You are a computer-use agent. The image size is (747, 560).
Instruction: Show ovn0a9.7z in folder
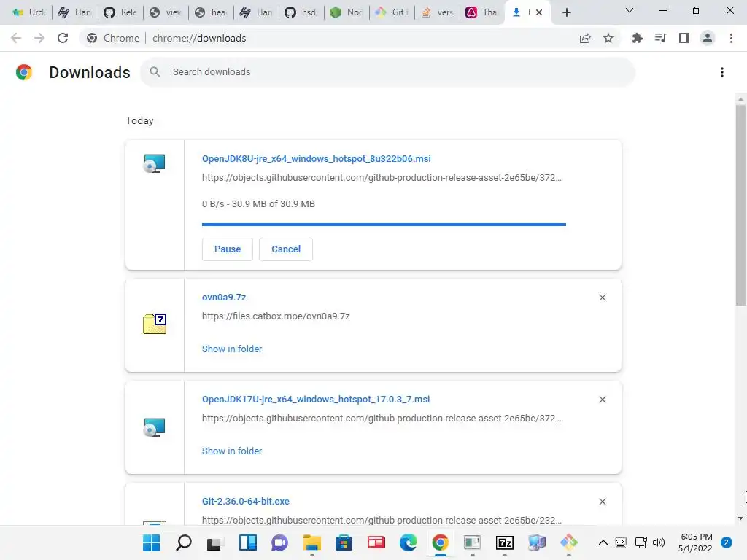click(x=231, y=349)
